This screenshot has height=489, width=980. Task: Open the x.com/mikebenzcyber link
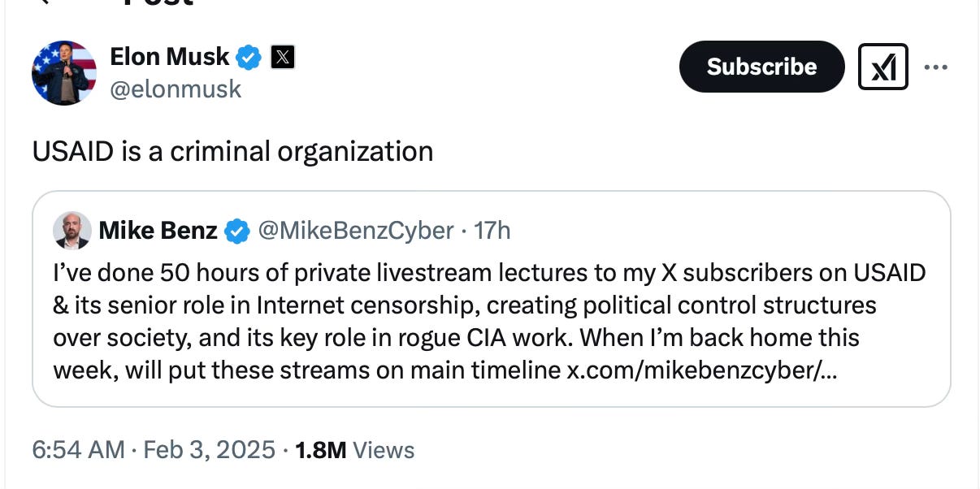coord(704,370)
